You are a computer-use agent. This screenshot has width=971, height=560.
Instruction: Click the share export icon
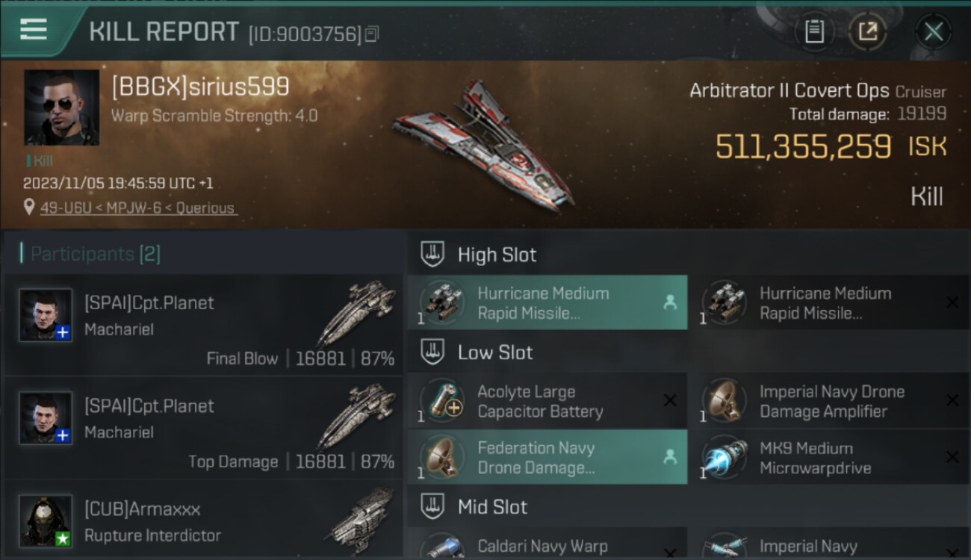coord(867,31)
